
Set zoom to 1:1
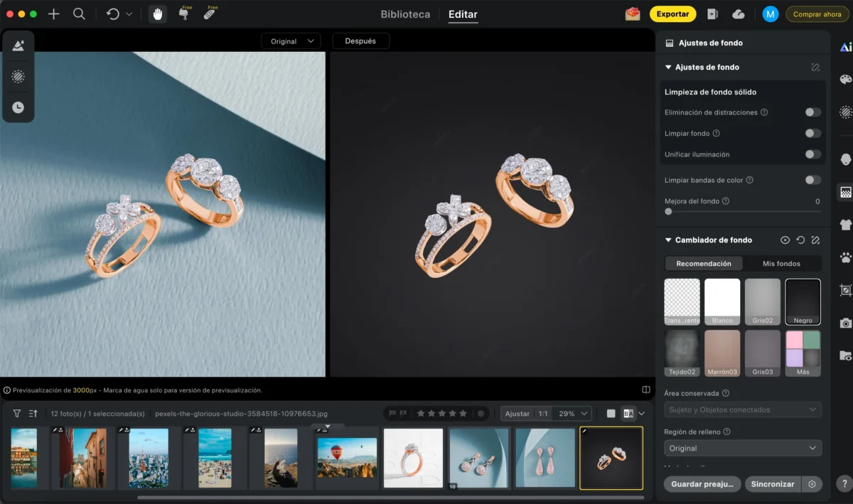(x=543, y=413)
